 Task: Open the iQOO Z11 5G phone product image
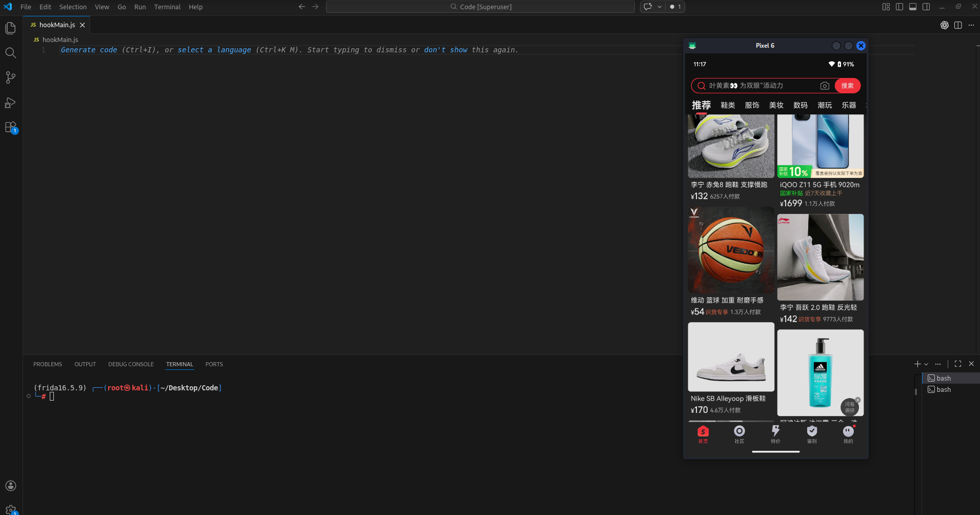click(x=821, y=146)
